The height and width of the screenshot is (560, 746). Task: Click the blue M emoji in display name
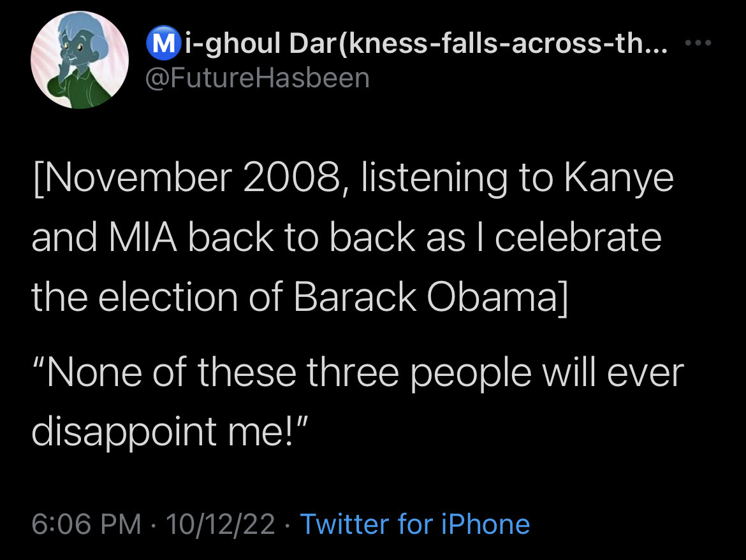(163, 43)
